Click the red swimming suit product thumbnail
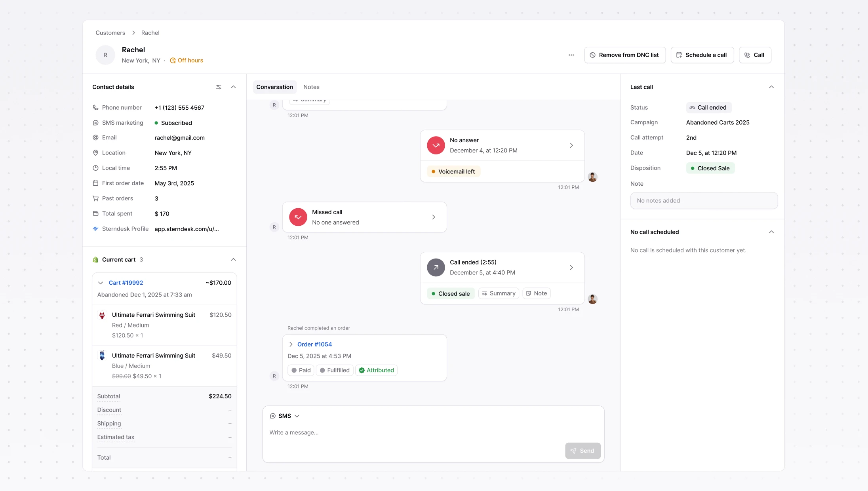Screen dimensions: 868x491 102,315
